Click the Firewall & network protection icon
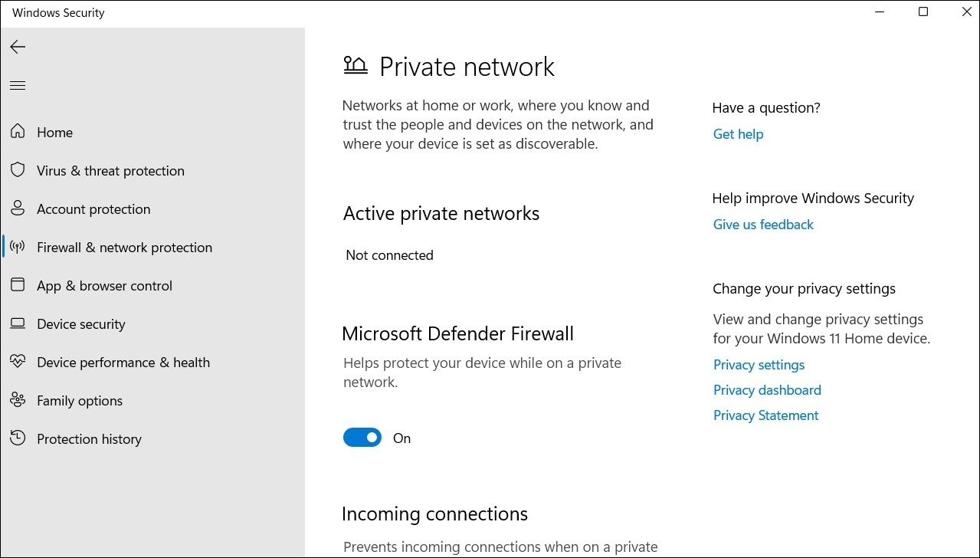Viewport: 980px width, 558px height. 18,246
